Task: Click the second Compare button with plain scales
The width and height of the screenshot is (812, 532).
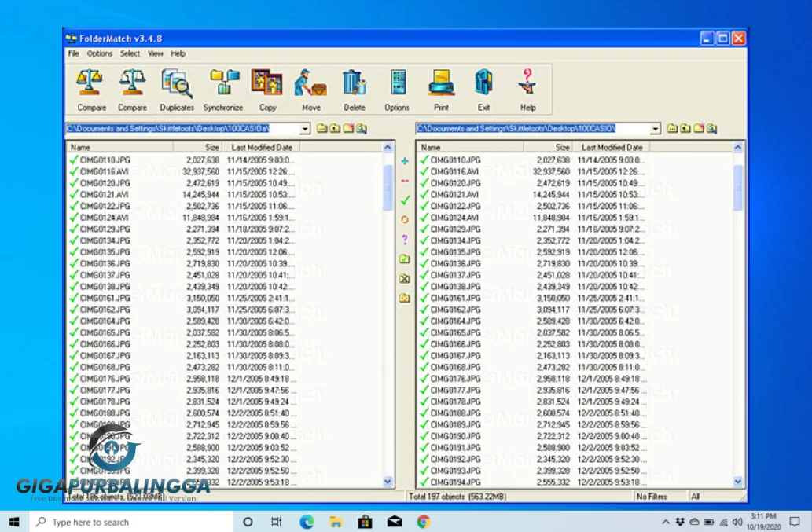Action: [132, 90]
